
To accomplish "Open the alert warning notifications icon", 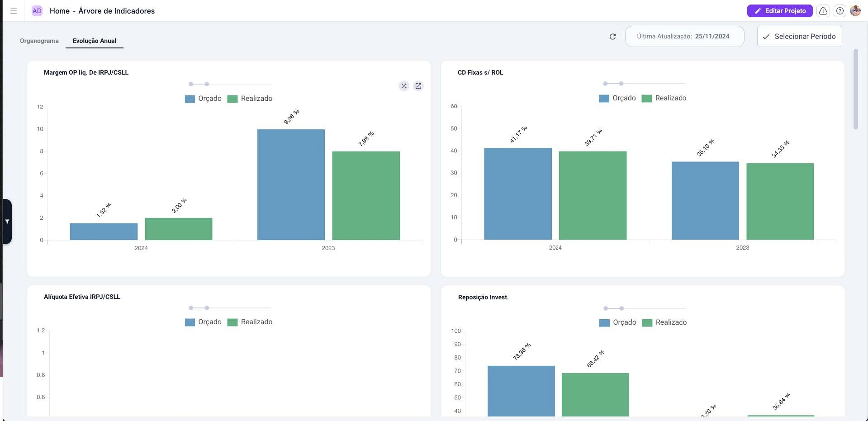I will (823, 11).
